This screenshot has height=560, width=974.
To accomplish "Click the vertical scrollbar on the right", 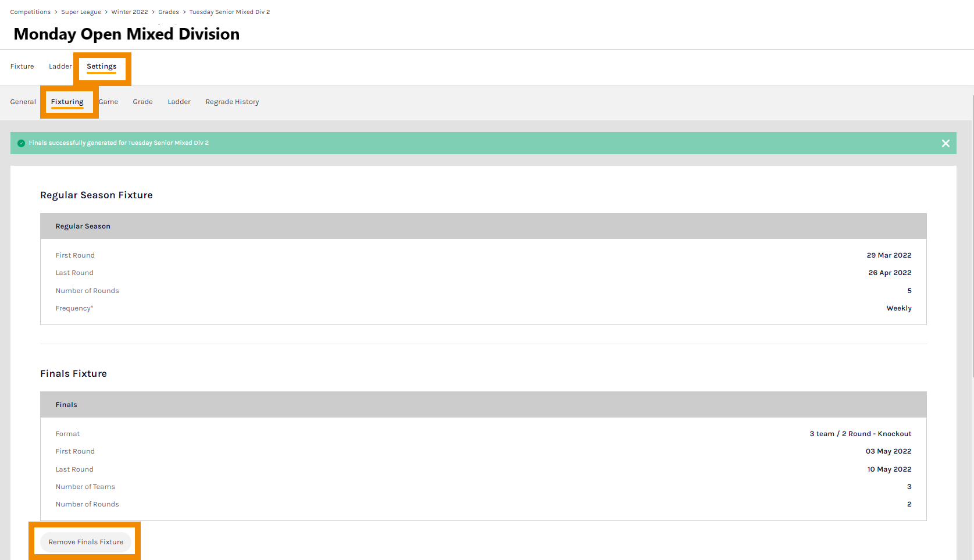I will pyautogui.click(x=972, y=233).
